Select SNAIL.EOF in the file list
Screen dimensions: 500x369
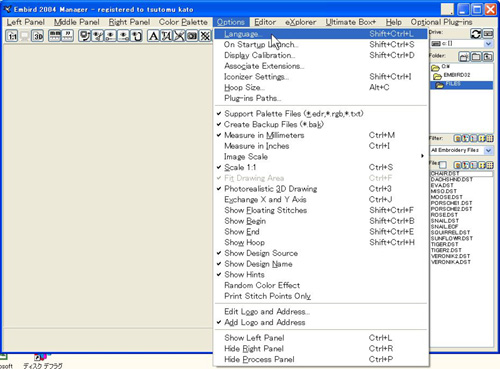click(444, 227)
